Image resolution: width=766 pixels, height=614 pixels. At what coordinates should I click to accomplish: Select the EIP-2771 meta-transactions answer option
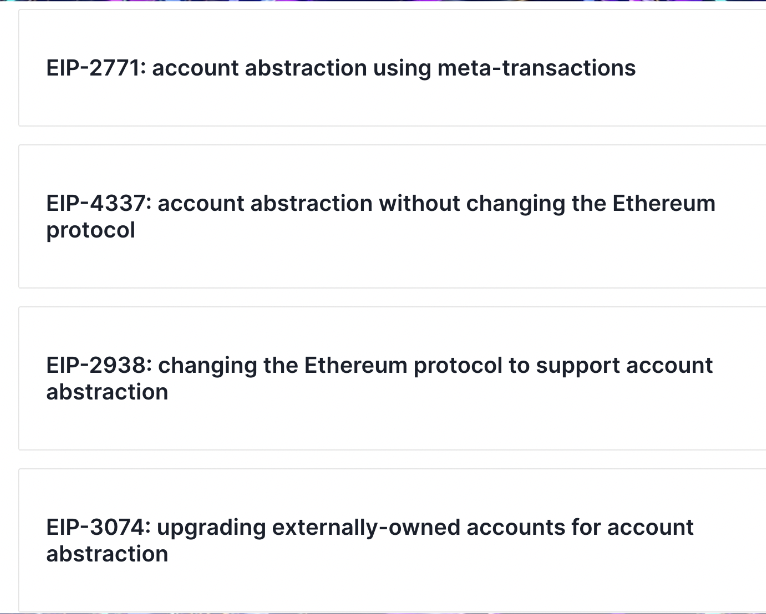click(x=392, y=68)
